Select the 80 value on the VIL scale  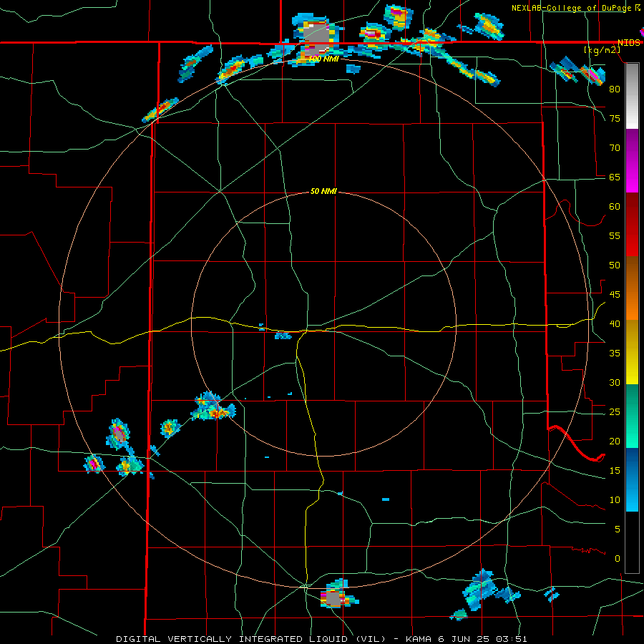tap(615, 89)
